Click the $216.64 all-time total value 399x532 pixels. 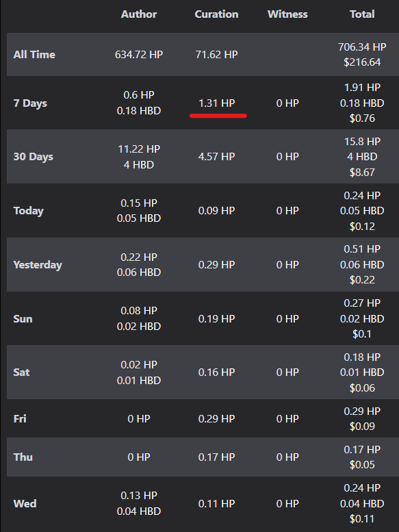point(362,62)
